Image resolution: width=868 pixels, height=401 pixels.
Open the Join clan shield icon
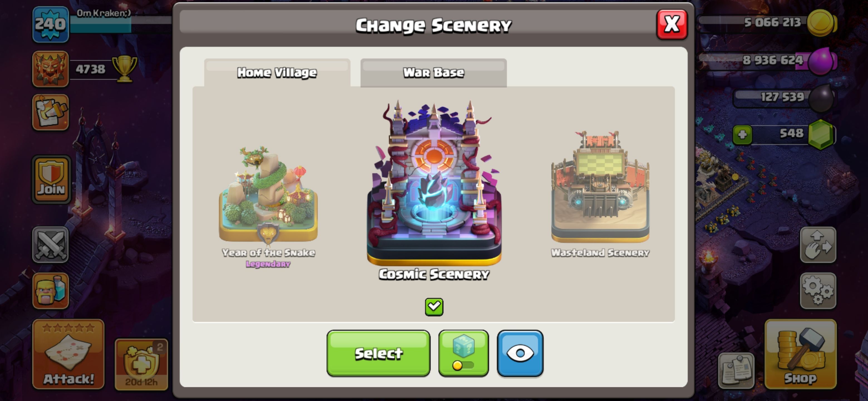tap(51, 179)
